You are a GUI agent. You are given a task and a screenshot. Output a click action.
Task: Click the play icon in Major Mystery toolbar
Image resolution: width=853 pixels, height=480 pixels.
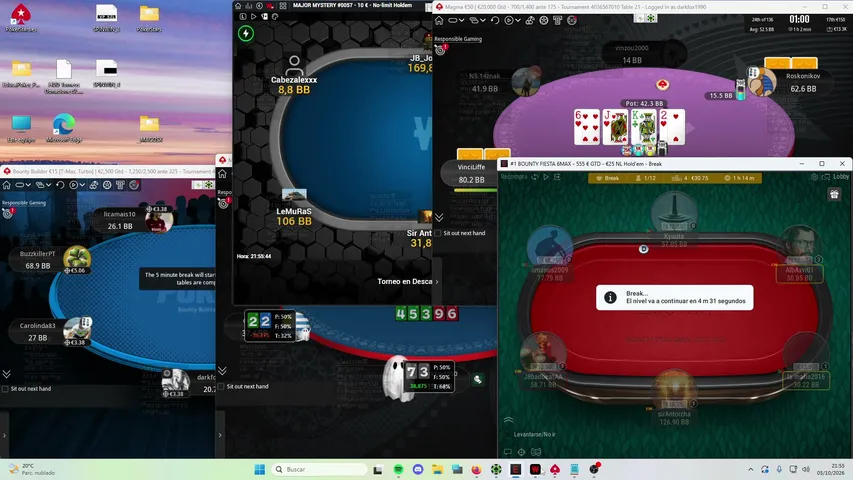click(x=254, y=16)
